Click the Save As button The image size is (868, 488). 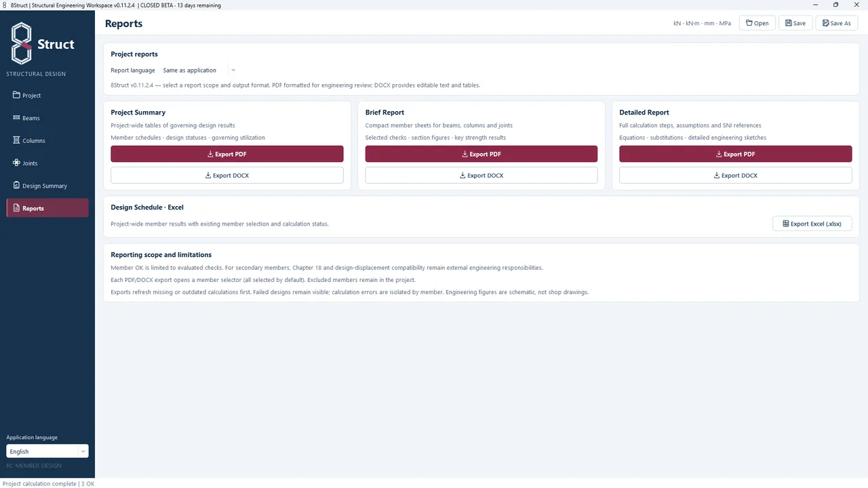[x=837, y=23]
